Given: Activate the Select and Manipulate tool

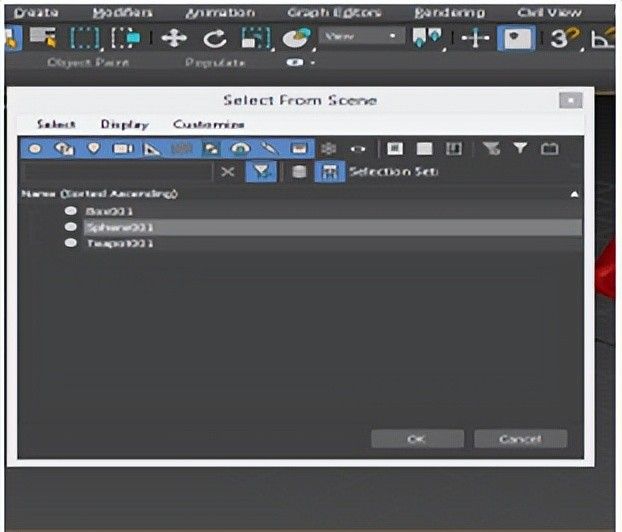Looking at the screenshot, I should [475, 38].
